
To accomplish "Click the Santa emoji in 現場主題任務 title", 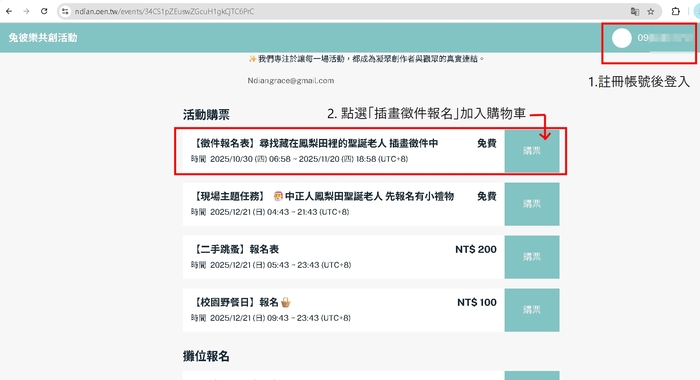I will (278, 196).
